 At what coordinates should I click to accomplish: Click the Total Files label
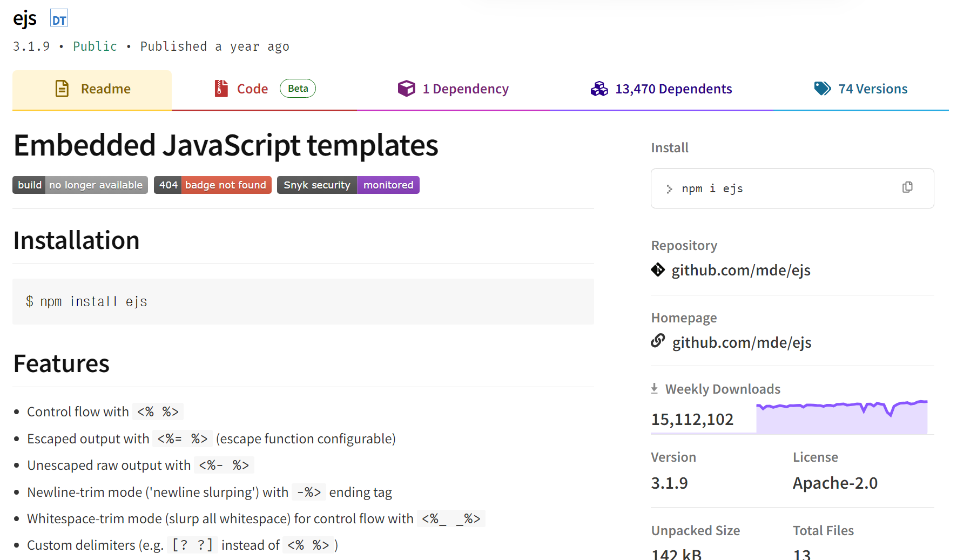[823, 530]
